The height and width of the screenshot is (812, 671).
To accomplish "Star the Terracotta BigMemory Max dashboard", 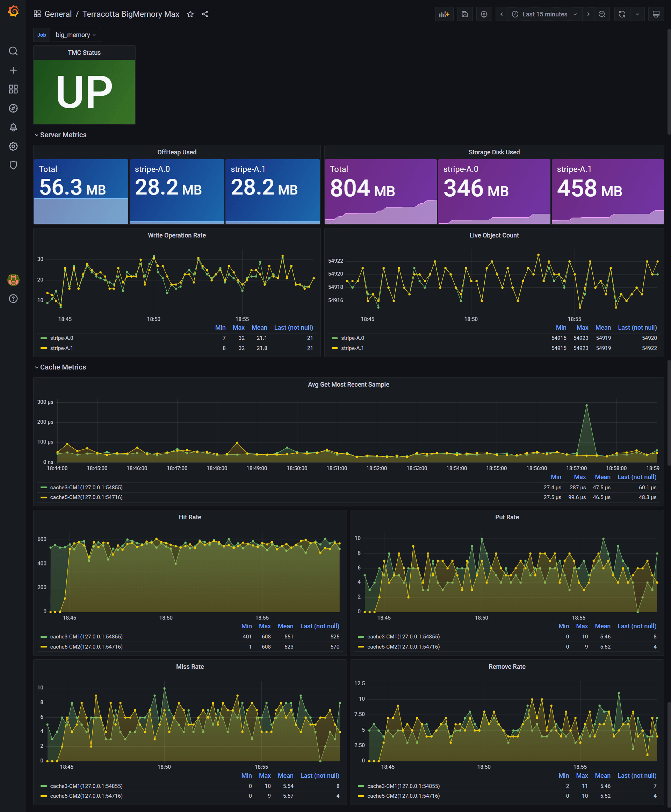I will coord(190,14).
